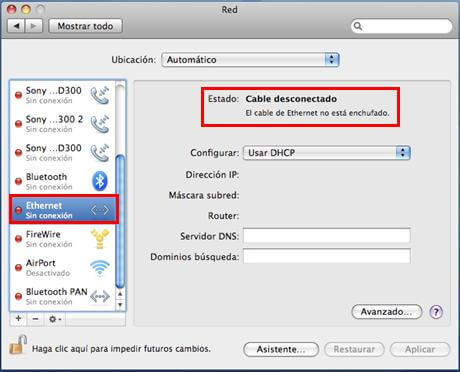Image resolution: width=460 pixels, height=372 pixels.
Task: Click the yellow FireWire icon
Action: (100, 239)
